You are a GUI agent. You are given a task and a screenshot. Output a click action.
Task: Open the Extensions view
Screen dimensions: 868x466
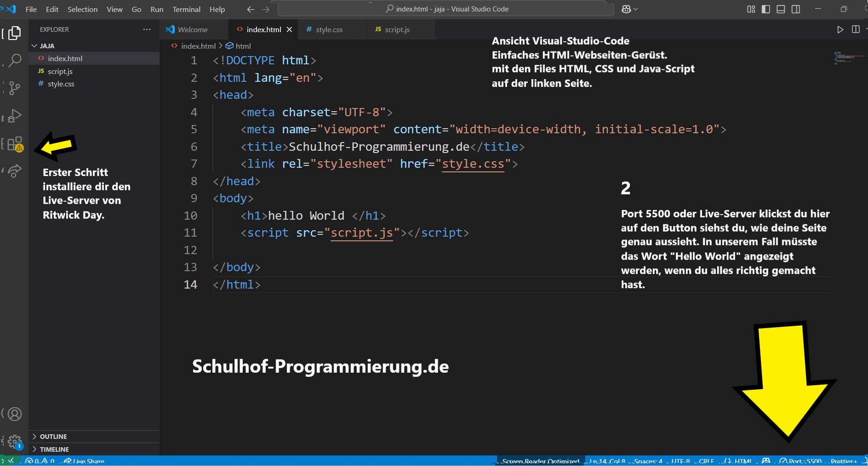point(14,144)
